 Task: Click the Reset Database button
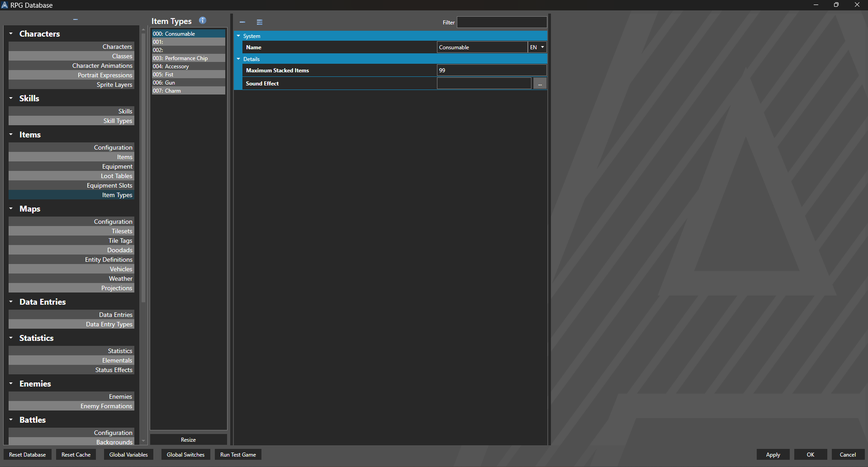(27, 454)
